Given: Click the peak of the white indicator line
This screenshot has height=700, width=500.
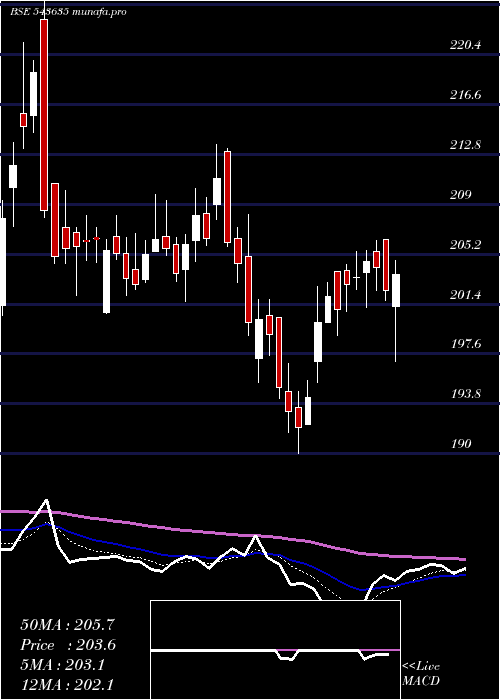Looking at the screenshot, I should 46,500.
